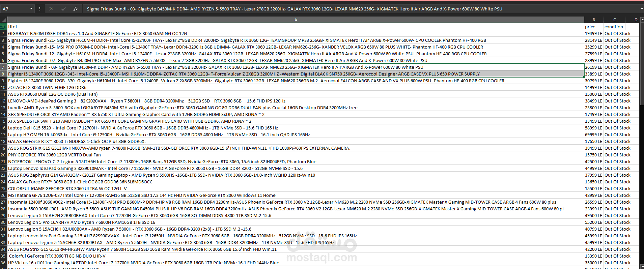Select the XFX SPEEDSTER QICK 319 cell
The image size is (644, 269).
coord(296,114)
